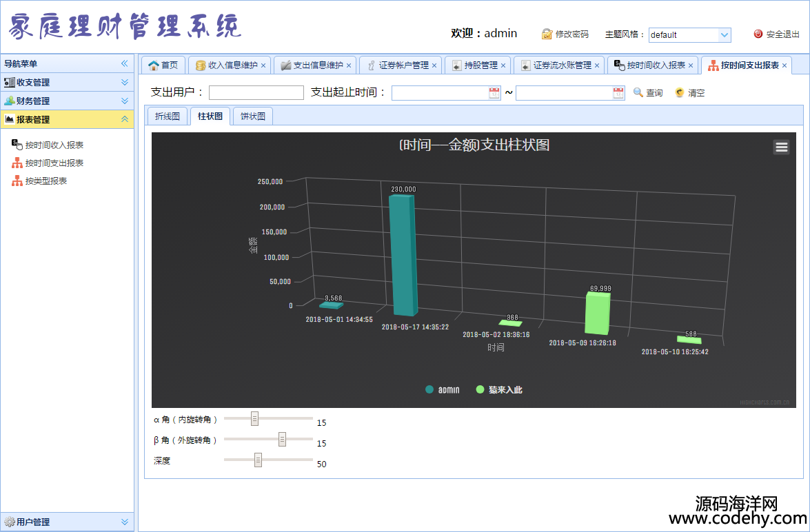Open the 修改密码 link
This screenshot has height=532, width=810.
pos(565,34)
